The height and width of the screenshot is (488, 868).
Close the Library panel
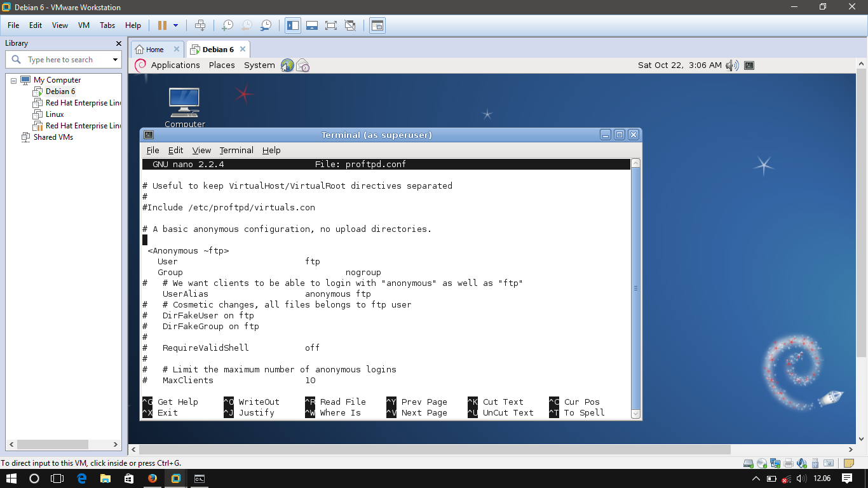point(118,43)
